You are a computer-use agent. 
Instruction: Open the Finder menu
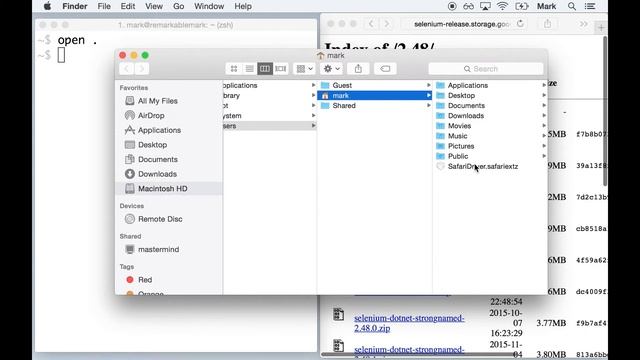75,6
